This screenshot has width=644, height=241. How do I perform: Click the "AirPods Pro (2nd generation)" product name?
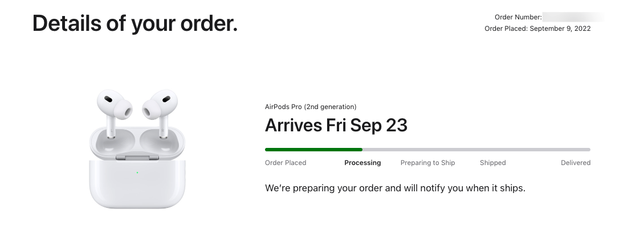point(311,107)
